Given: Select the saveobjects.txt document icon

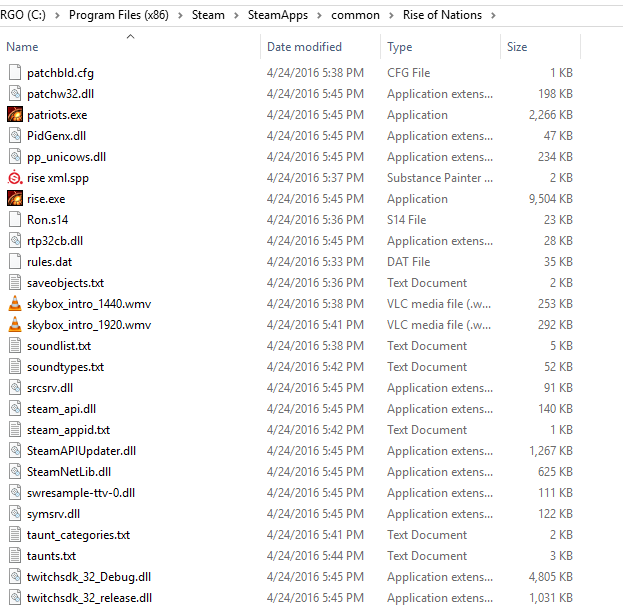Looking at the screenshot, I should pyautogui.click(x=15, y=283).
